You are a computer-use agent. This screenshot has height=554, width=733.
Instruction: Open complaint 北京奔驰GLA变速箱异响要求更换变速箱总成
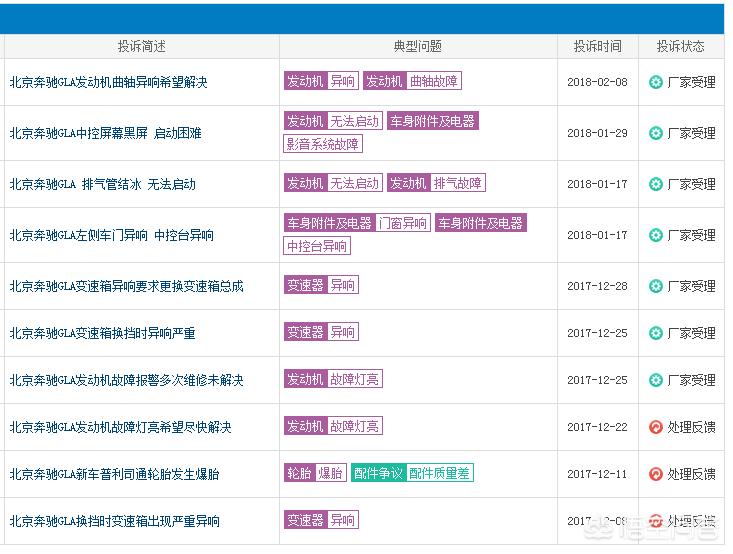click(x=127, y=286)
